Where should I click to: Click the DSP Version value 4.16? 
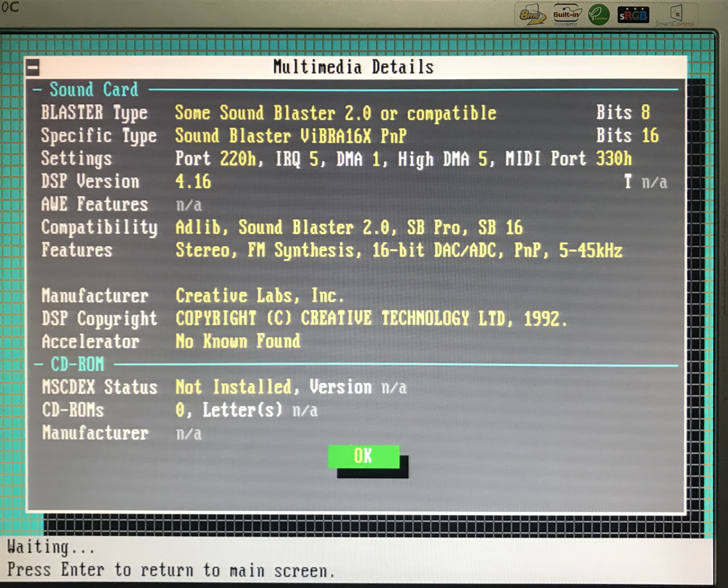[193, 181]
